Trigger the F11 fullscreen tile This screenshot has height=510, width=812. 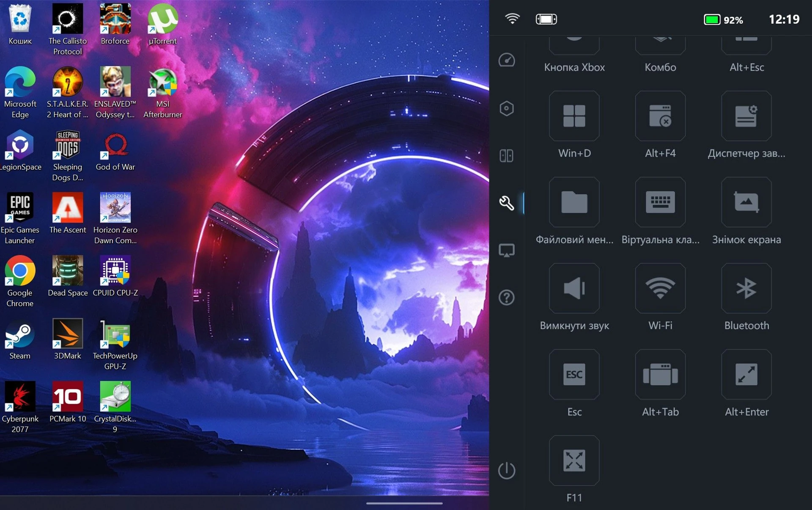(574, 460)
